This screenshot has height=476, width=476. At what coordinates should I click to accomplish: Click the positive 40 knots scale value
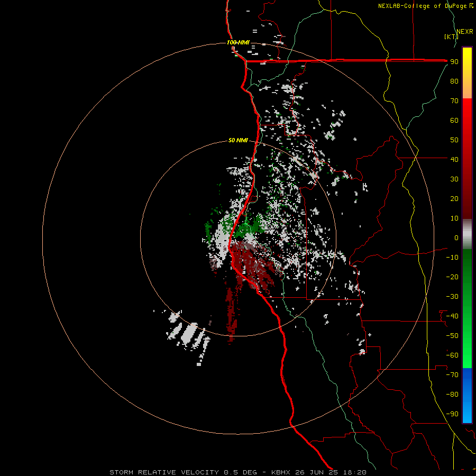click(454, 160)
